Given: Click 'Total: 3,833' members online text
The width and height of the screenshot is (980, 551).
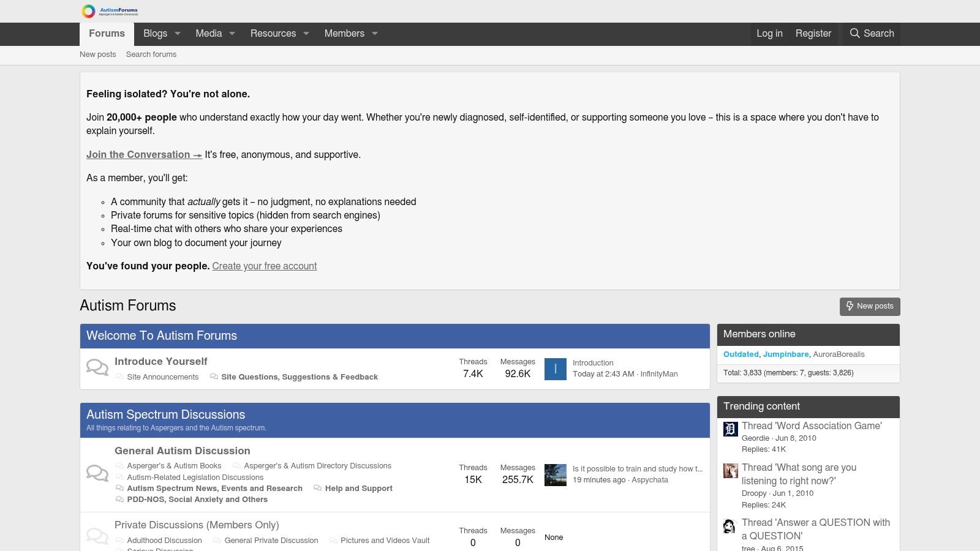Looking at the screenshot, I should point(788,373).
